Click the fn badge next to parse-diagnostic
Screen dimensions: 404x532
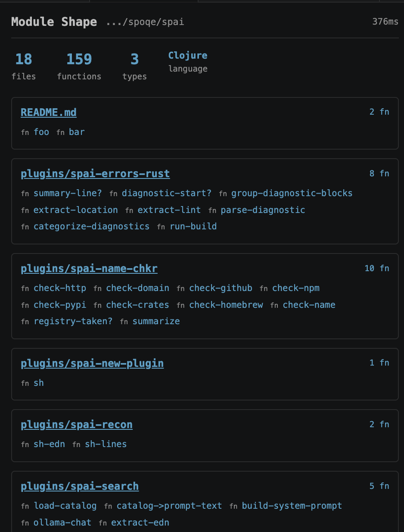(212, 210)
